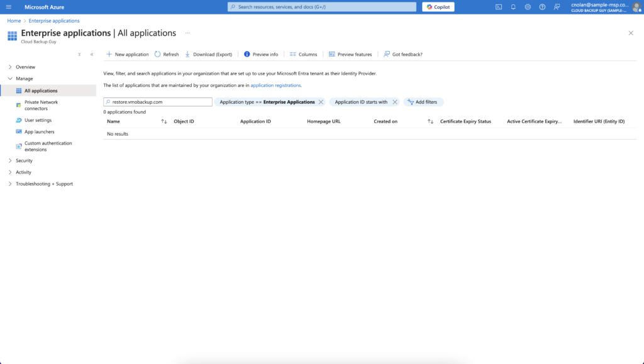Click Identifier URI (Entity ID) header
The image size is (644, 364).
(599, 121)
